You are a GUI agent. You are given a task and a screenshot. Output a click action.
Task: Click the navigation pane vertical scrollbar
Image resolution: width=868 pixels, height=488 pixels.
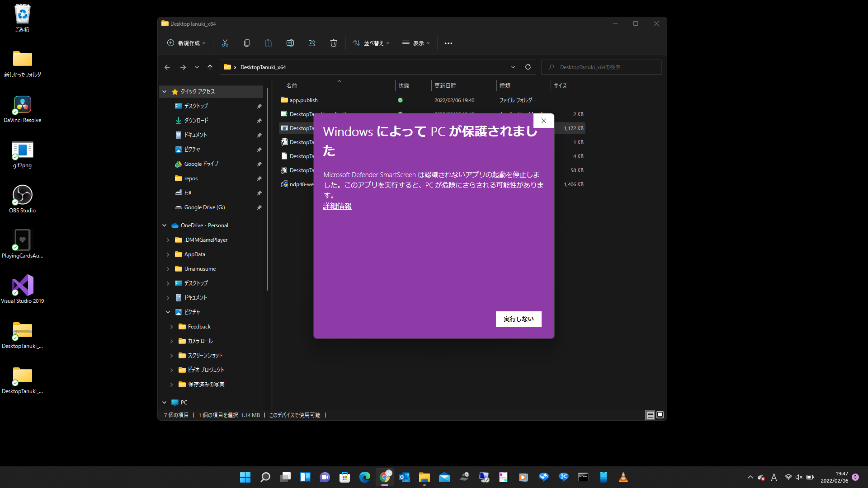coord(267,190)
